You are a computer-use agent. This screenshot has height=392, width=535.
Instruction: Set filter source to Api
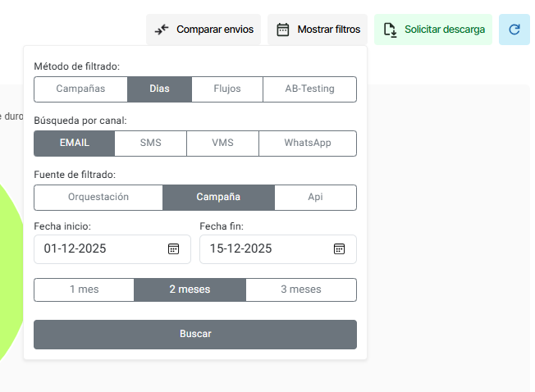[316, 198]
